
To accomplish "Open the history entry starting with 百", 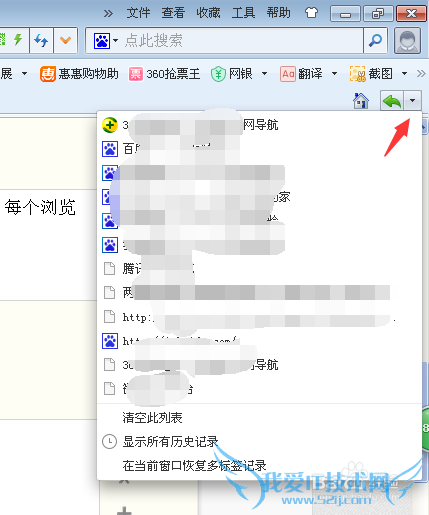I will click(x=259, y=149).
